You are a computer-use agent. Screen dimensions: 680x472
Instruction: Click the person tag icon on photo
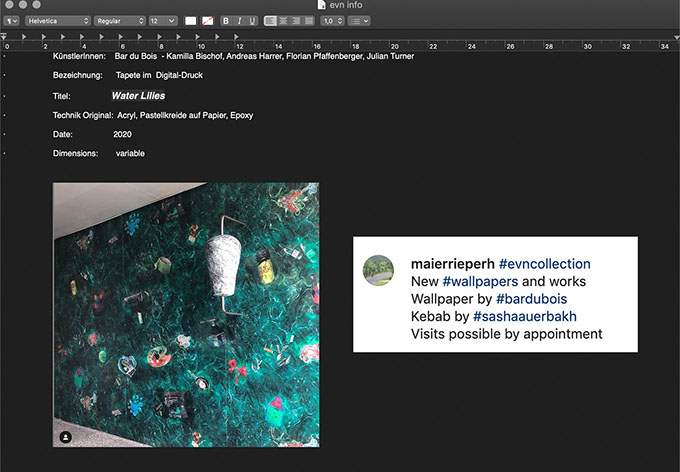[x=65, y=437]
